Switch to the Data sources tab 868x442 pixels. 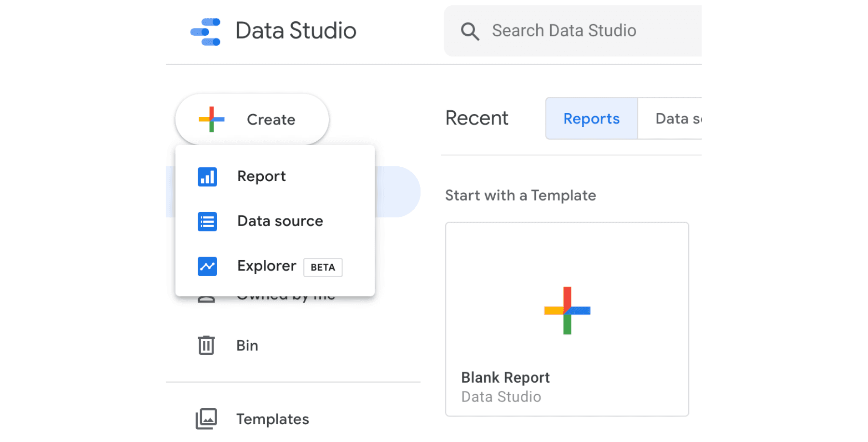(670, 119)
